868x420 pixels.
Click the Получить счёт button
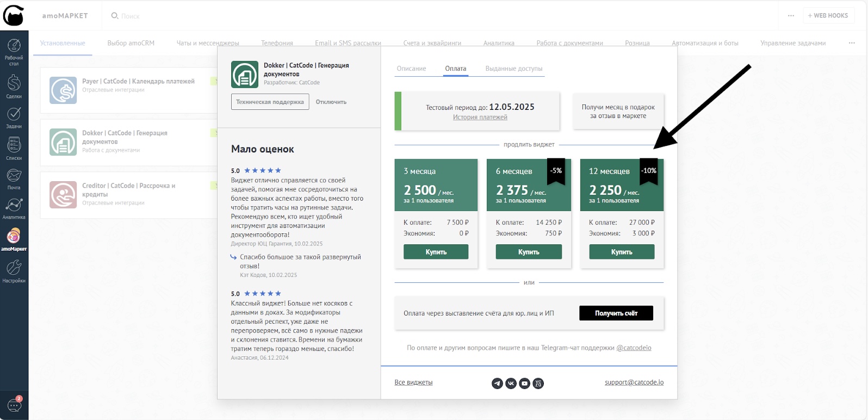click(x=616, y=313)
